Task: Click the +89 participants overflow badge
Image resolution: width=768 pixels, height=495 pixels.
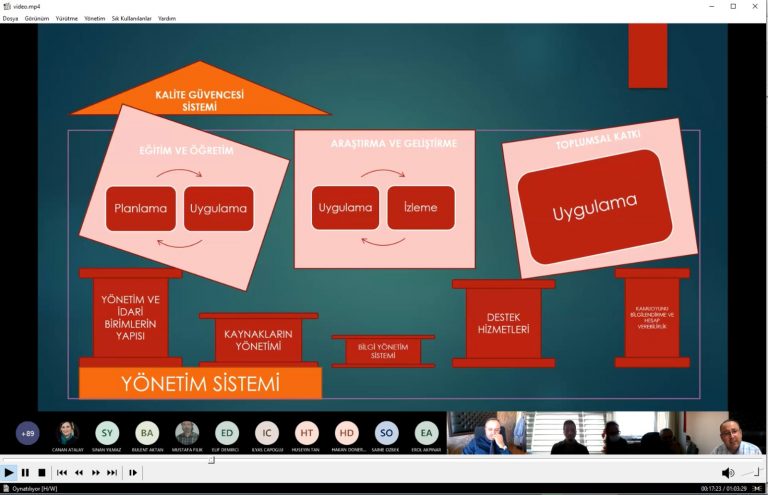Action: [27, 433]
